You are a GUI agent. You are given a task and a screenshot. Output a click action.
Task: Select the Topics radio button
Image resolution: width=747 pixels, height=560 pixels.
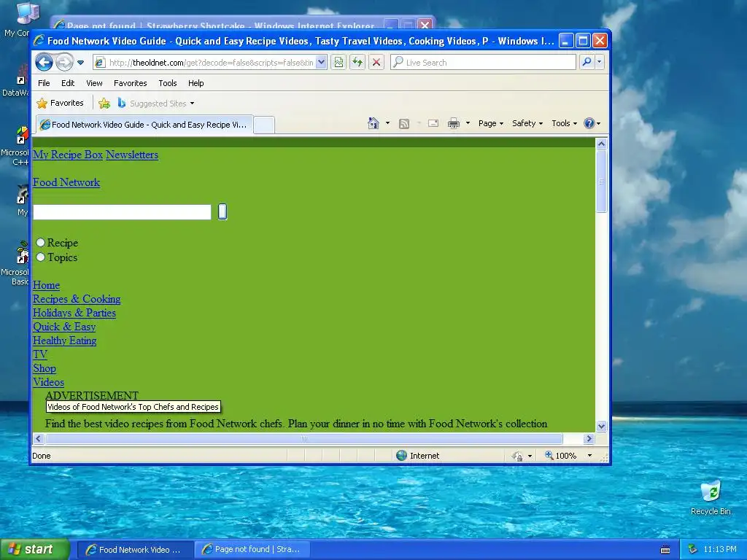click(41, 257)
